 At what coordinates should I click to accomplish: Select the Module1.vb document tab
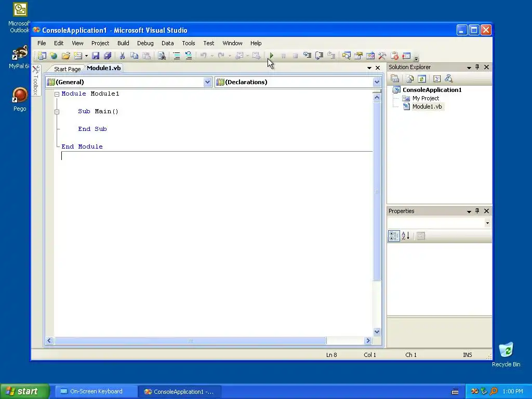103,68
